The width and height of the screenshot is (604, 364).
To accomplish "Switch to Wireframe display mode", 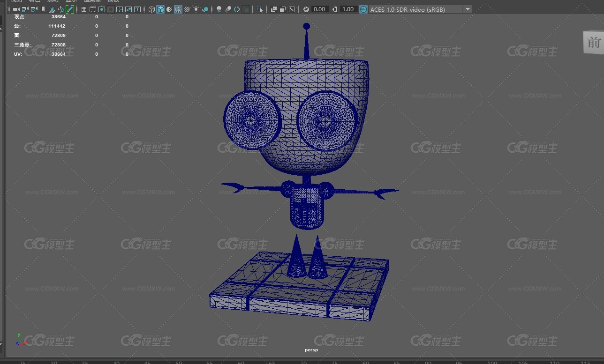I will (x=151, y=9).
